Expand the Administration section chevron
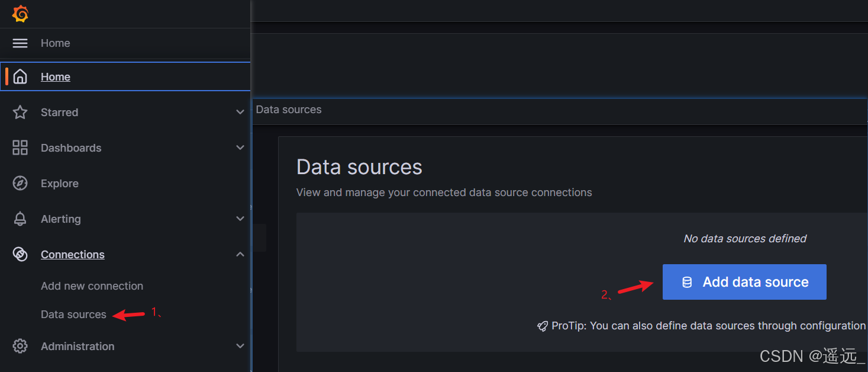Viewport: 868px width, 372px height. [240, 346]
